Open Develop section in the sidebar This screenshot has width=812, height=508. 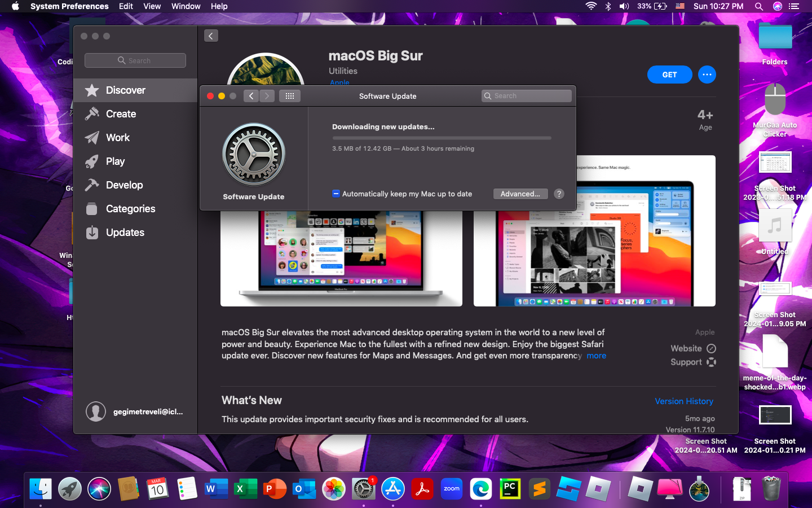click(x=135, y=185)
